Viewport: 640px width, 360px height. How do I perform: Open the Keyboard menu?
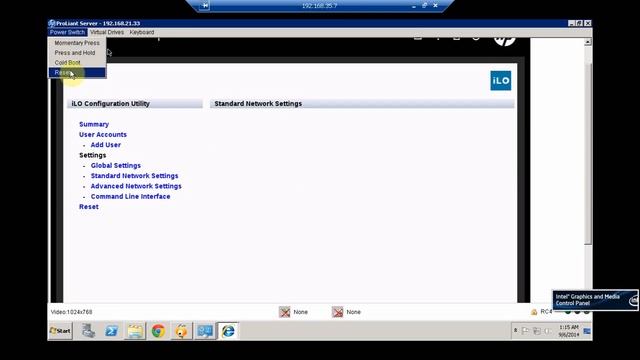click(142, 32)
